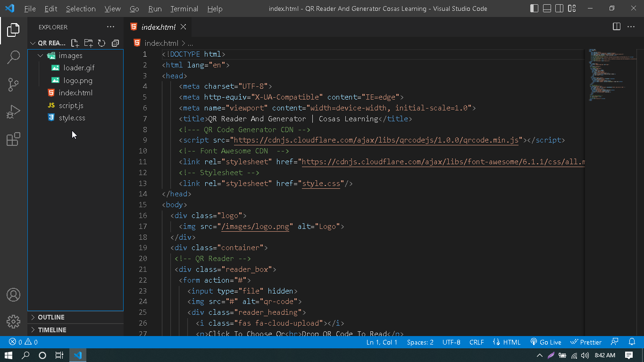Open the Source Control view
The height and width of the screenshot is (362, 644).
(x=13, y=84)
